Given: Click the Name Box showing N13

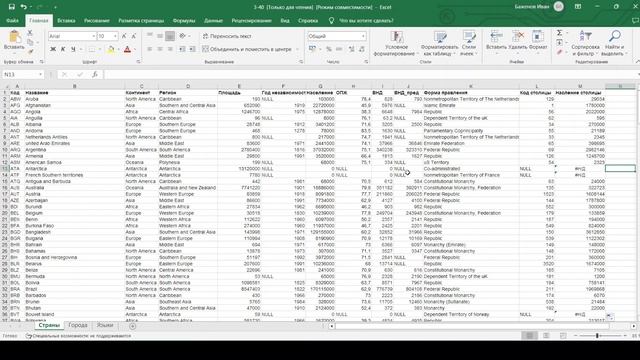Looking at the screenshot, I should [x=23, y=74].
